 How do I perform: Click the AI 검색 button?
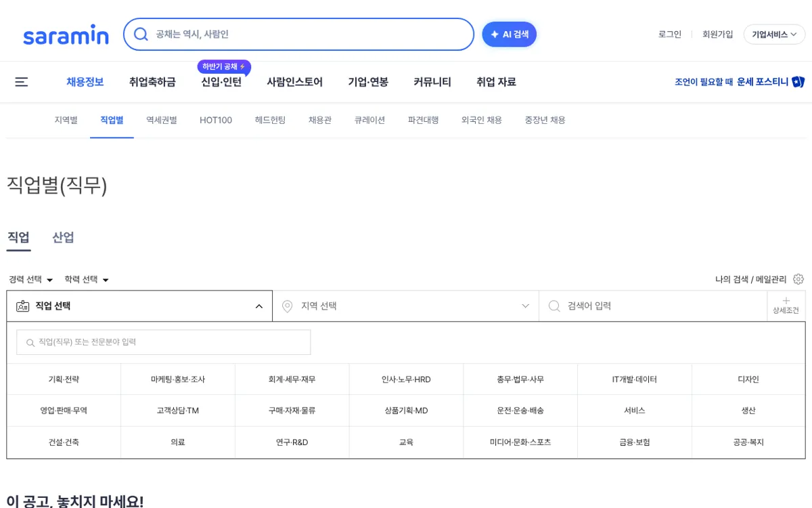click(510, 34)
